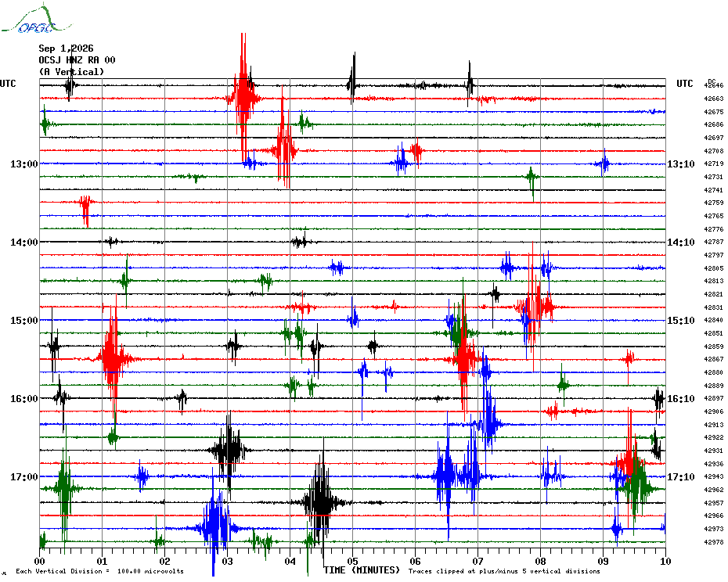The height and width of the screenshot is (582, 728).
Task: Click the 14:00 time label on left axis
Action: coord(24,242)
